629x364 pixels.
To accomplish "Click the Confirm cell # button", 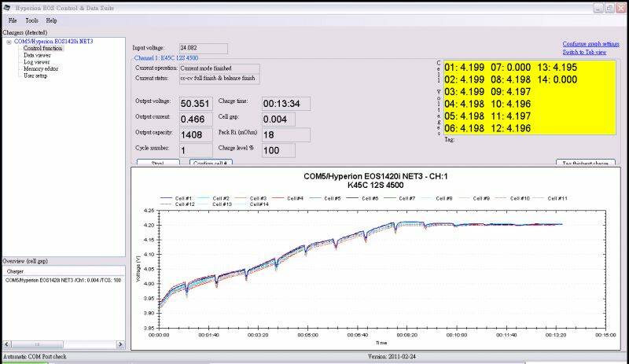I will pyautogui.click(x=211, y=163).
